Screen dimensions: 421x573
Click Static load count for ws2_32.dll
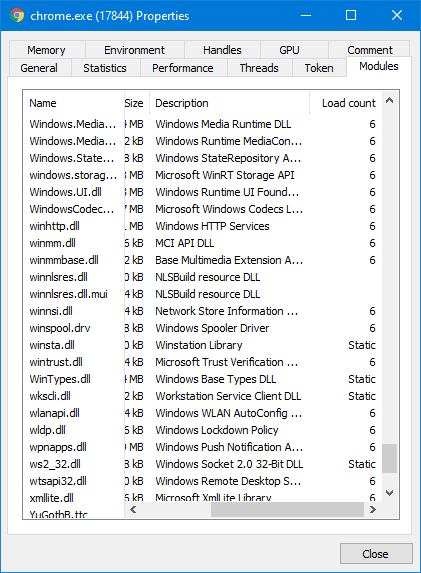362,464
